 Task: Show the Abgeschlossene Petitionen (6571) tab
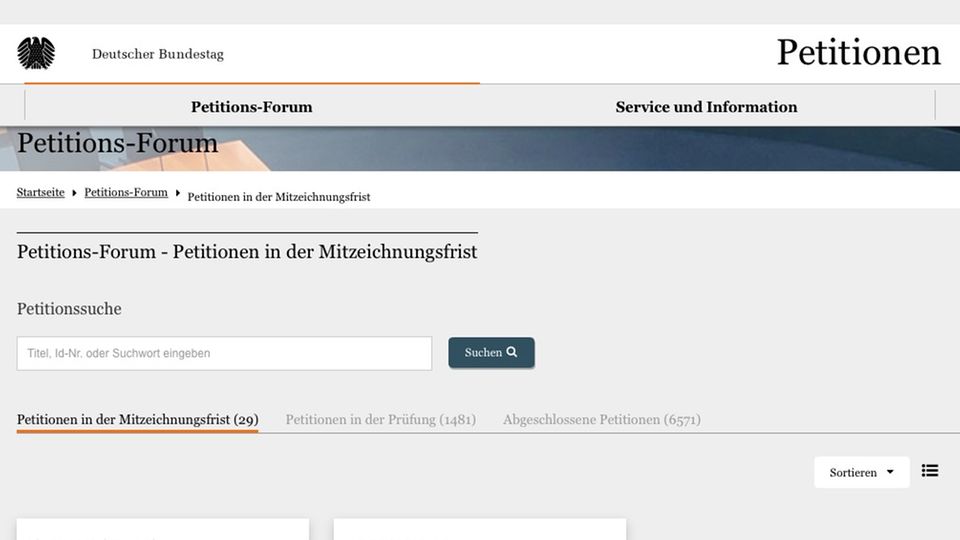[601, 420]
